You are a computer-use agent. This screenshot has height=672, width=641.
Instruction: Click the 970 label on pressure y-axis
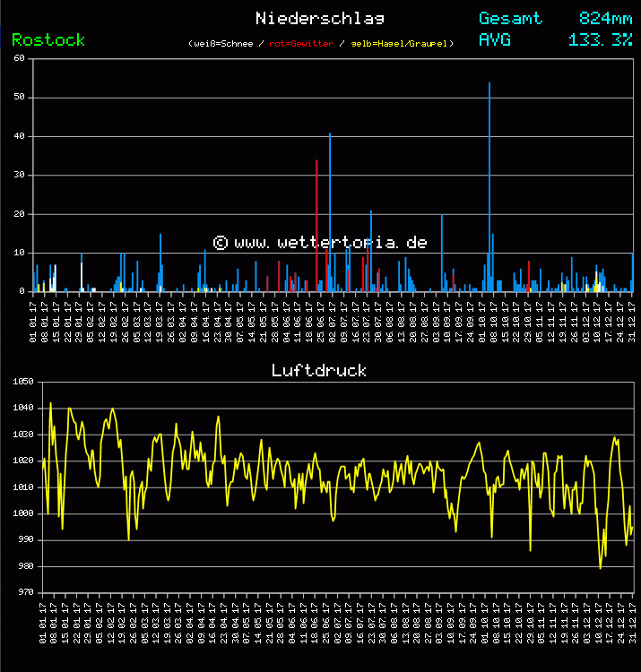point(23,592)
